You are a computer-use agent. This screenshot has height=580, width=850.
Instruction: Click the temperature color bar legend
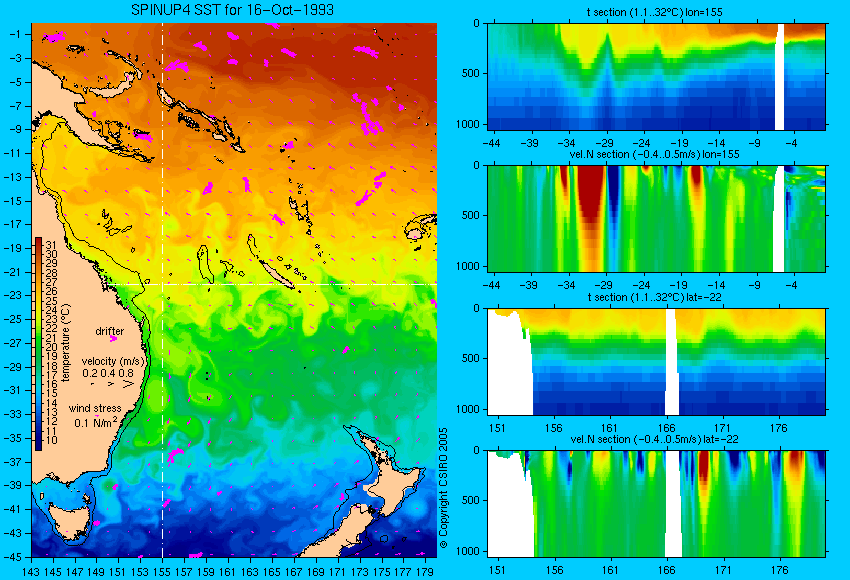tap(38, 344)
